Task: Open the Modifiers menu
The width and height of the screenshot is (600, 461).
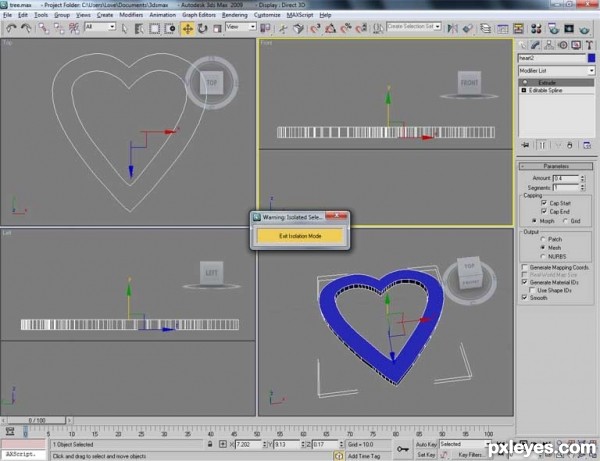Action: [x=131, y=15]
